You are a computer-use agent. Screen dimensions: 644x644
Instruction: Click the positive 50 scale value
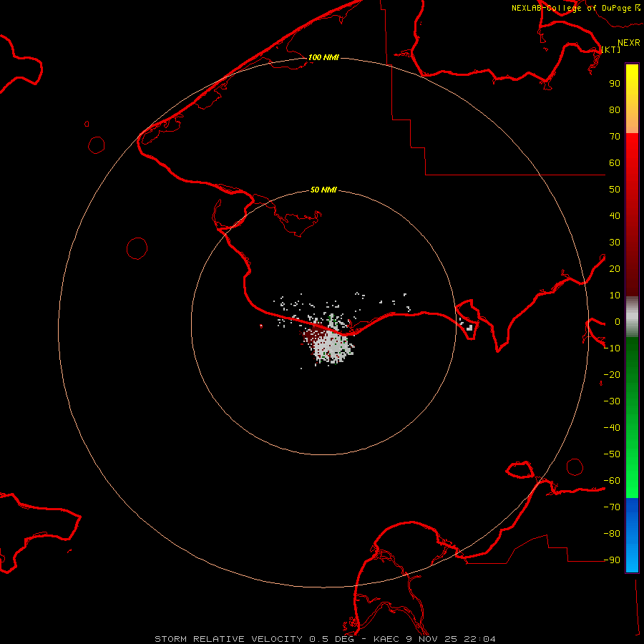pos(615,190)
